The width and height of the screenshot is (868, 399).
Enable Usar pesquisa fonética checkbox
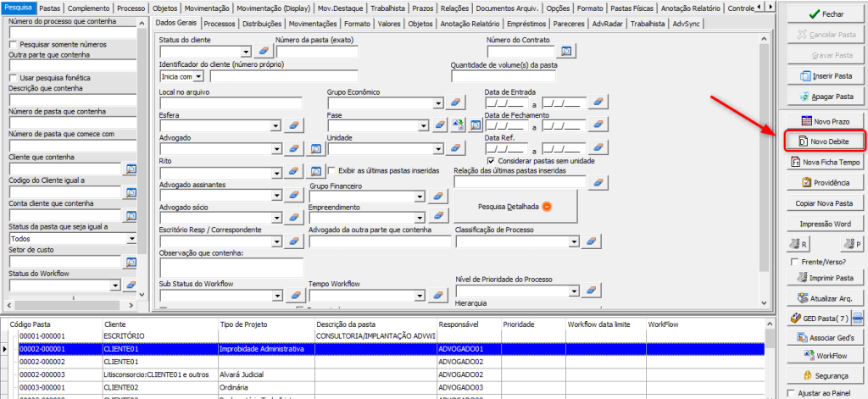pyautogui.click(x=14, y=78)
